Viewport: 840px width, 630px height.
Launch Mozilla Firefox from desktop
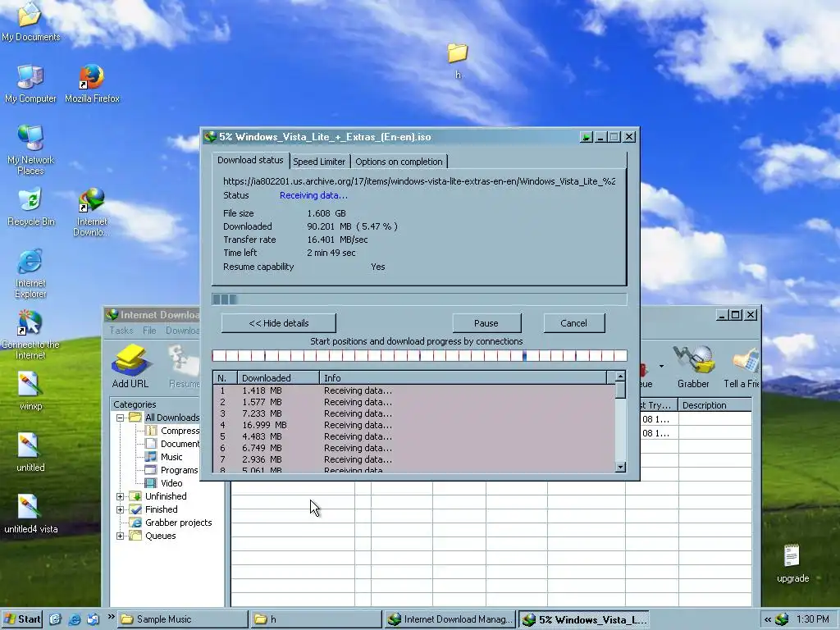pos(92,83)
